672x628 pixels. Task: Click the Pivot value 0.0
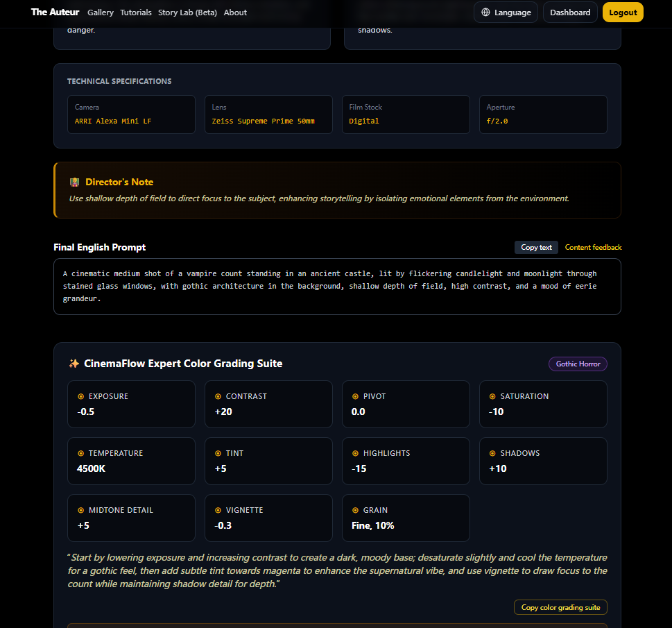point(359,411)
